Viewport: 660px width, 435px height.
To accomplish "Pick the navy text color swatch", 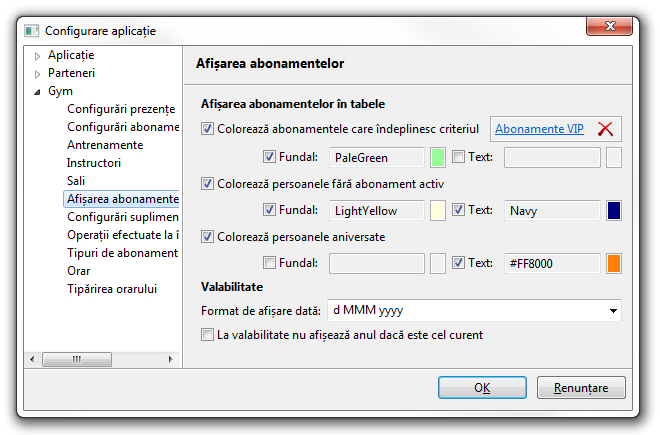I will tap(613, 211).
